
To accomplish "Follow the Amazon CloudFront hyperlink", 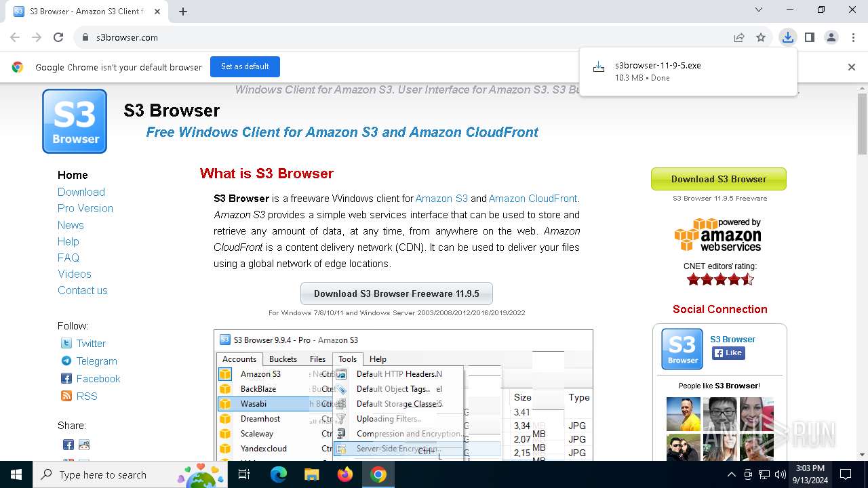I will (533, 199).
